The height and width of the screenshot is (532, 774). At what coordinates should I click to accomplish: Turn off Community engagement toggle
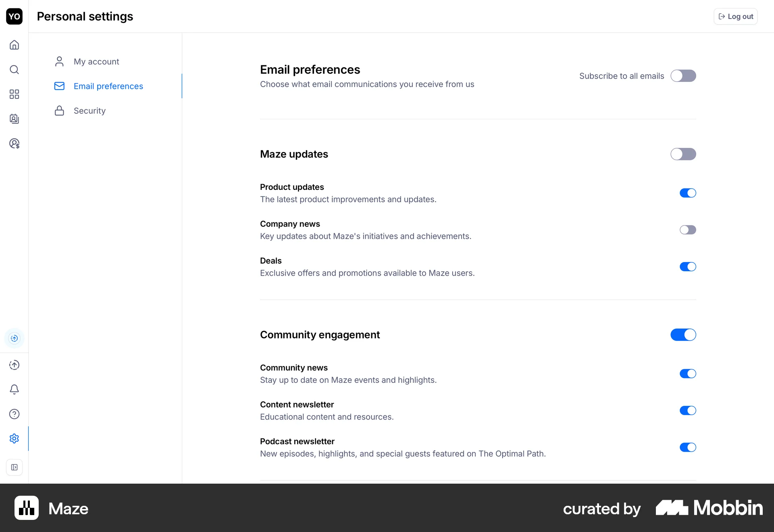pyautogui.click(x=683, y=335)
